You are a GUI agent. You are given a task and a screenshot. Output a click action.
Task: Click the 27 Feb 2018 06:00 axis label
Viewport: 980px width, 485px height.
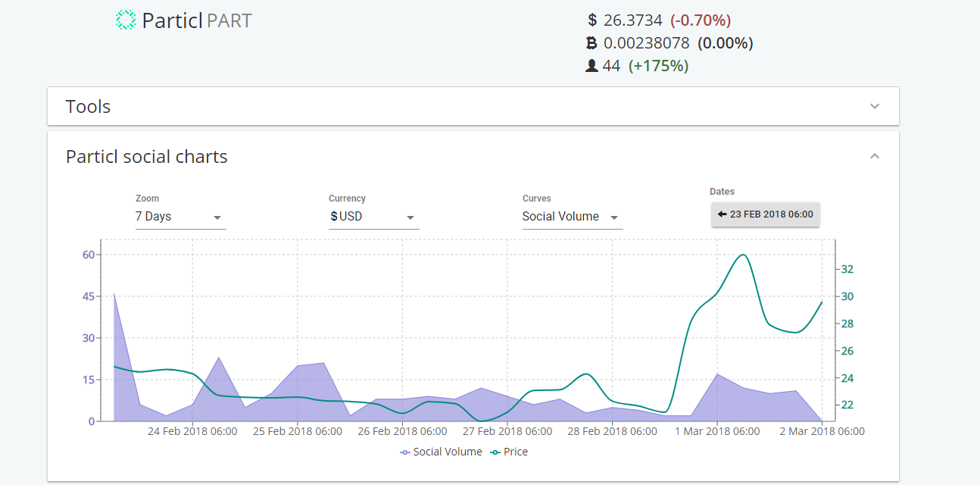(x=507, y=431)
